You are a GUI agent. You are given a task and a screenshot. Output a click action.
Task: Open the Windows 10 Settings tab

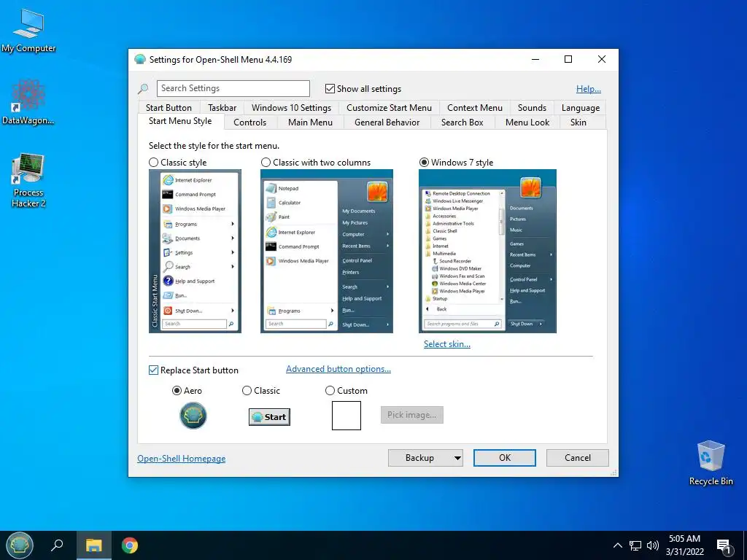click(x=291, y=108)
